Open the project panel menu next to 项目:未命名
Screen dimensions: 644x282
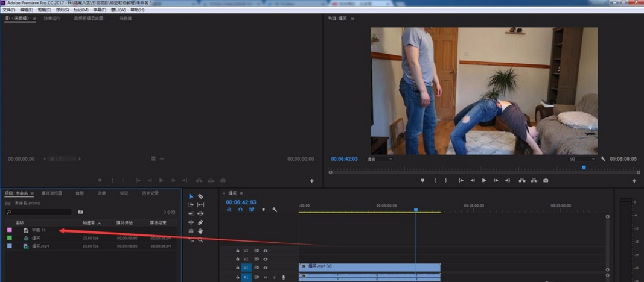click(33, 193)
